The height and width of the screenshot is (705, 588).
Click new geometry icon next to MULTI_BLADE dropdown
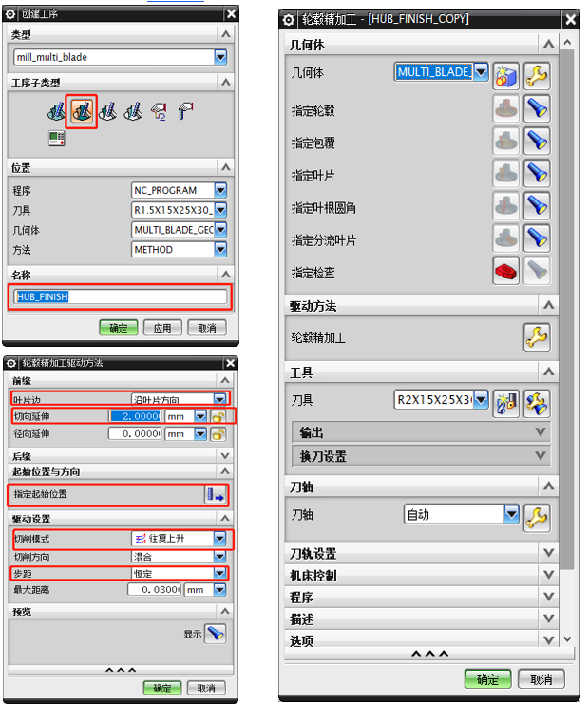(x=505, y=75)
